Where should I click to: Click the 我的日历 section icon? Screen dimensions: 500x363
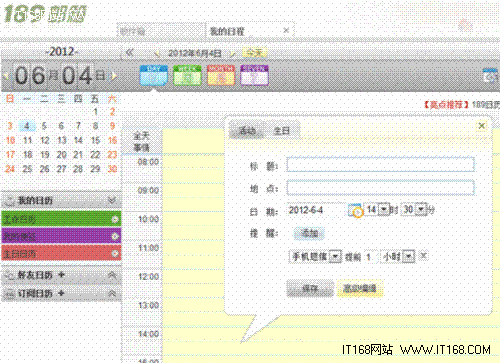(x=10, y=200)
